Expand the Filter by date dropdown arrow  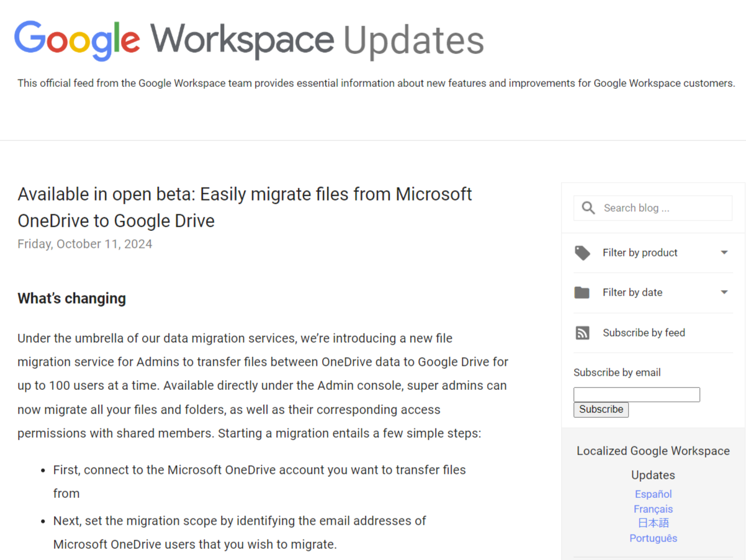click(724, 292)
